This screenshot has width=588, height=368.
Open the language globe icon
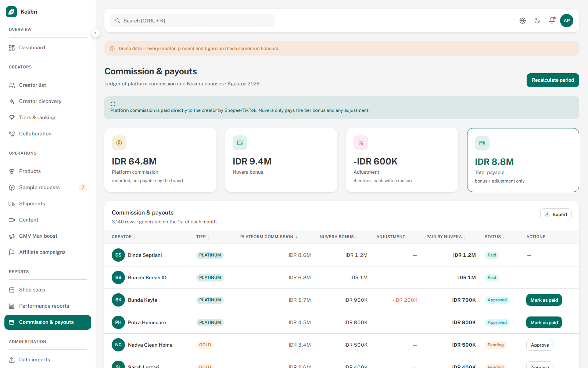click(x=523, y=21)
